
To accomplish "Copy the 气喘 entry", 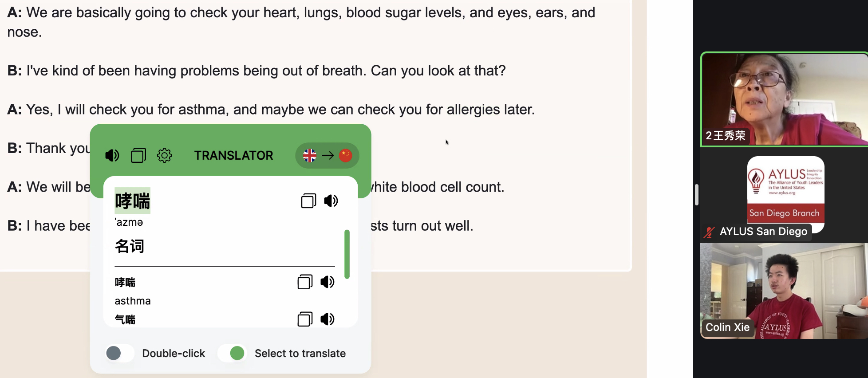I will click(305, 319).
